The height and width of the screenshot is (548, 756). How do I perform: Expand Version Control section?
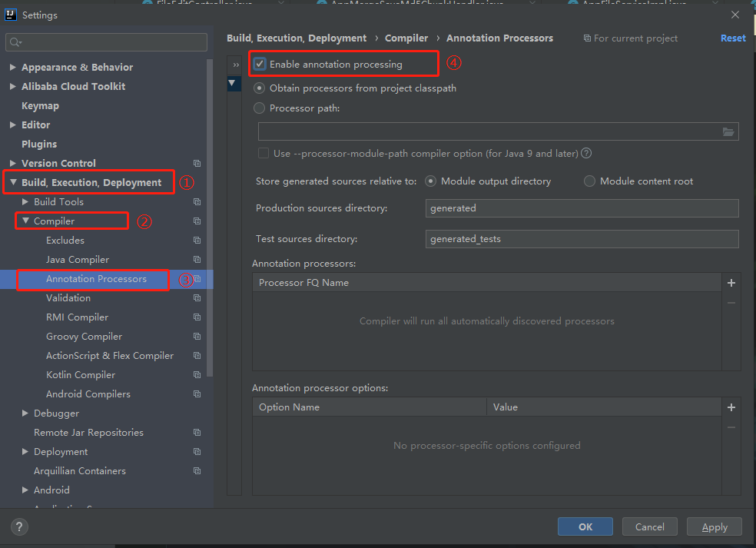point(13,163)
